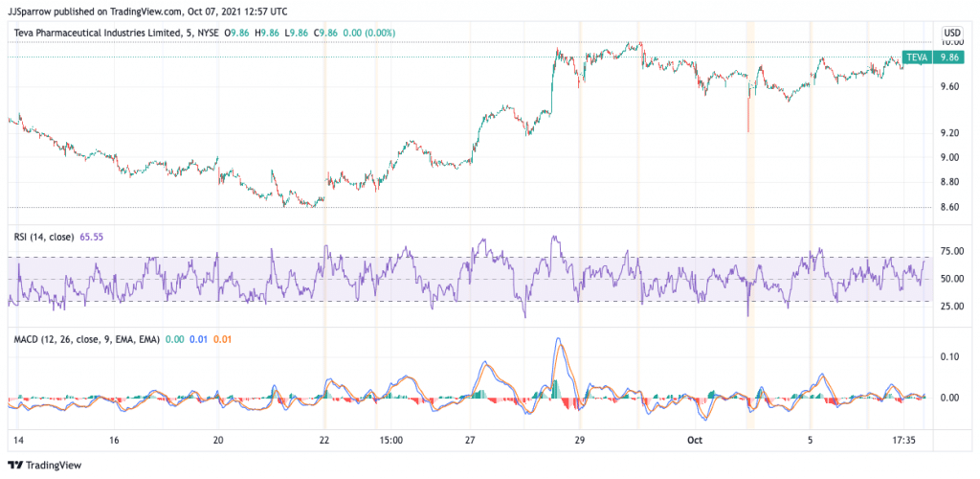Click the 10.00 price axis label
This screenshot has width=980, height=479.
[x=952, y=42]
